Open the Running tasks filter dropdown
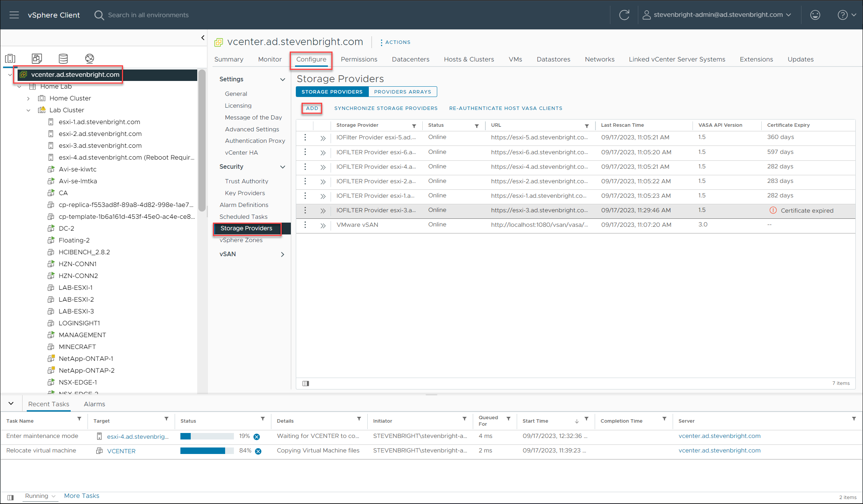Image resolution: width=863 pixels, height=504 pixels. click(x=41, y=496)
